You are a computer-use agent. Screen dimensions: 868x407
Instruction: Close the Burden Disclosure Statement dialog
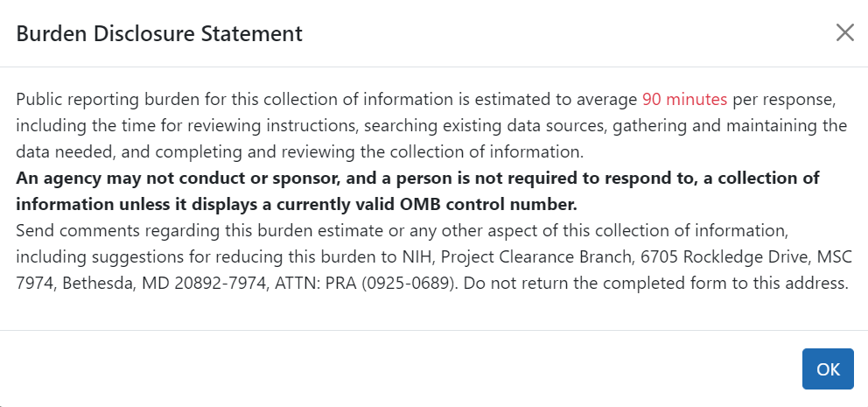[x=844, y=33]
